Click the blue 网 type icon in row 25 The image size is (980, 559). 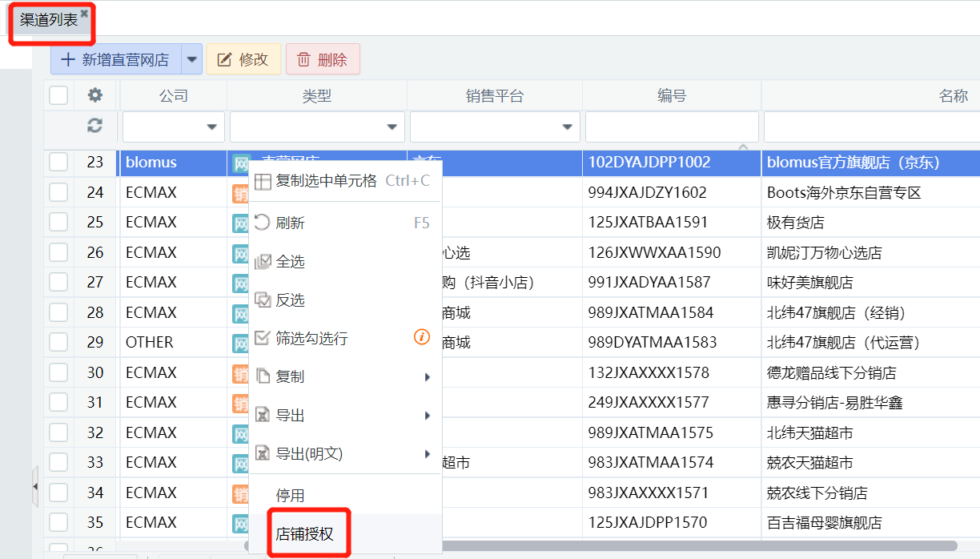[241, 223]
